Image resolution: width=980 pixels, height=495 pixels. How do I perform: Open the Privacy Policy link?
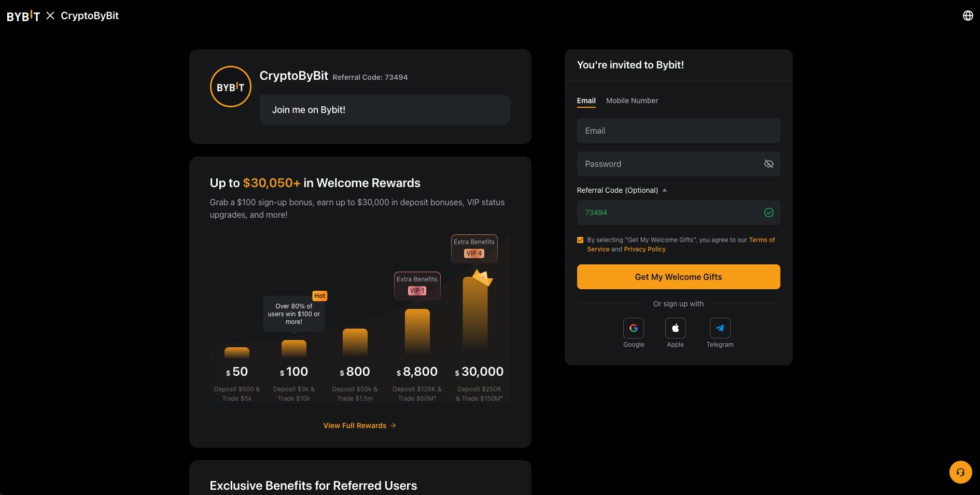pos(645,249)
